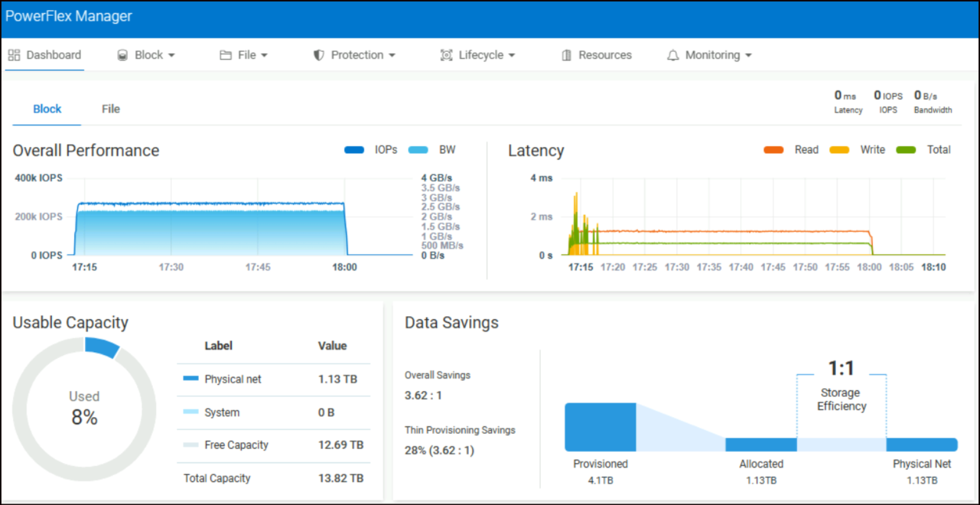Image resolution: width=980 pixels, height=505 pixels.
Task: Toggle the IOPs legend swatch
Action: (x=354, y=150)
